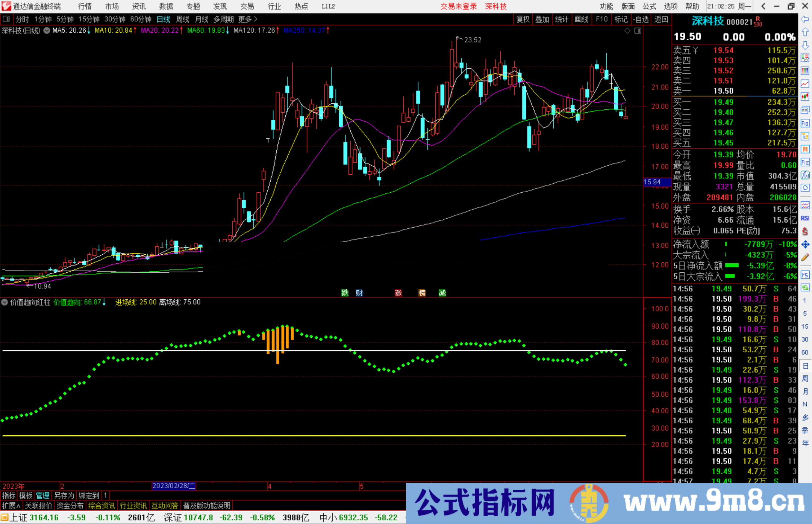Open the red intraday line chart sidebar icon
Image resolution: width=812 pixels, height=524 pixels.
pos(805,84)
